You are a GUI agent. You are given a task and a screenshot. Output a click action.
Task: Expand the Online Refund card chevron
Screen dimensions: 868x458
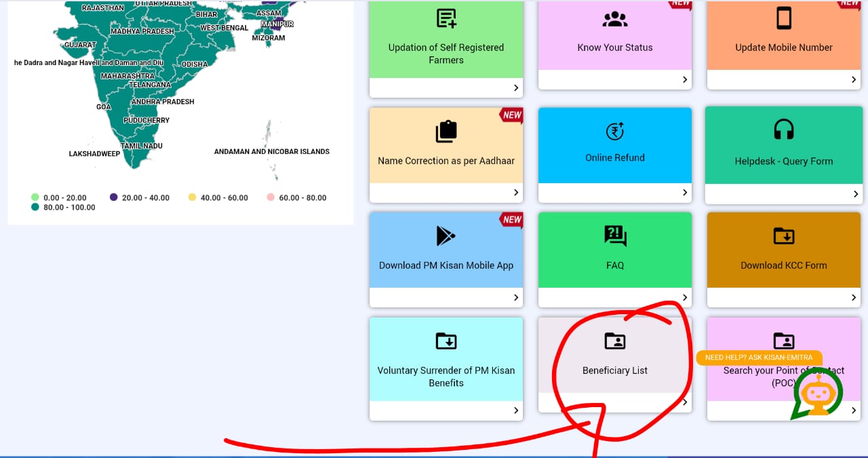[685, 193]
